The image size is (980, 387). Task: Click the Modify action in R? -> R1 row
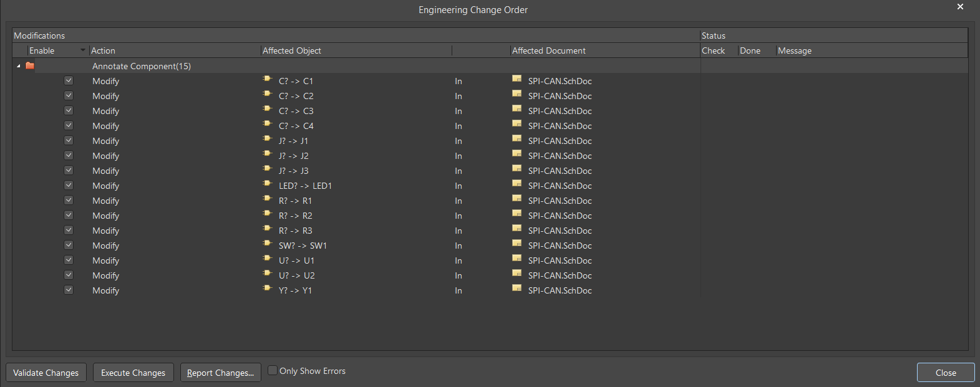point(105,201)
